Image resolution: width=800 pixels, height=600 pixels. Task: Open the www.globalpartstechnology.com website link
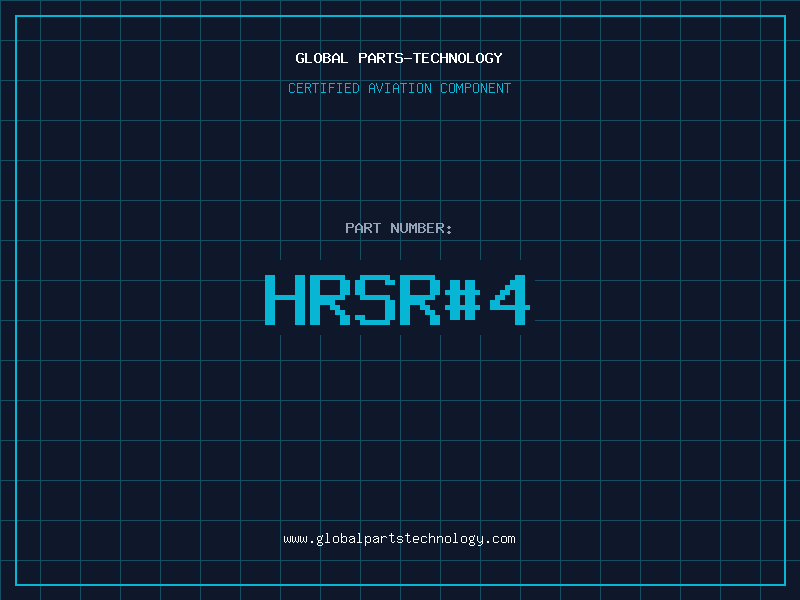[399, 538]
